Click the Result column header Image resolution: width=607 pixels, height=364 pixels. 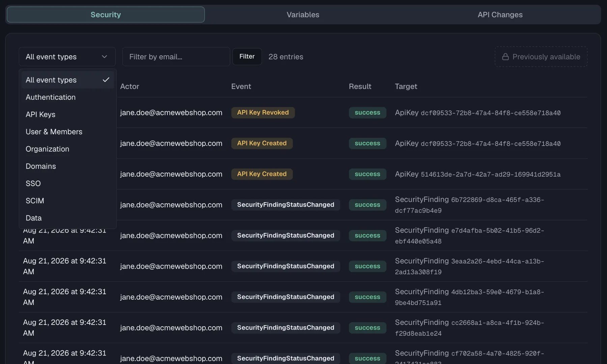pyautogui.click(x=360, y=86)
